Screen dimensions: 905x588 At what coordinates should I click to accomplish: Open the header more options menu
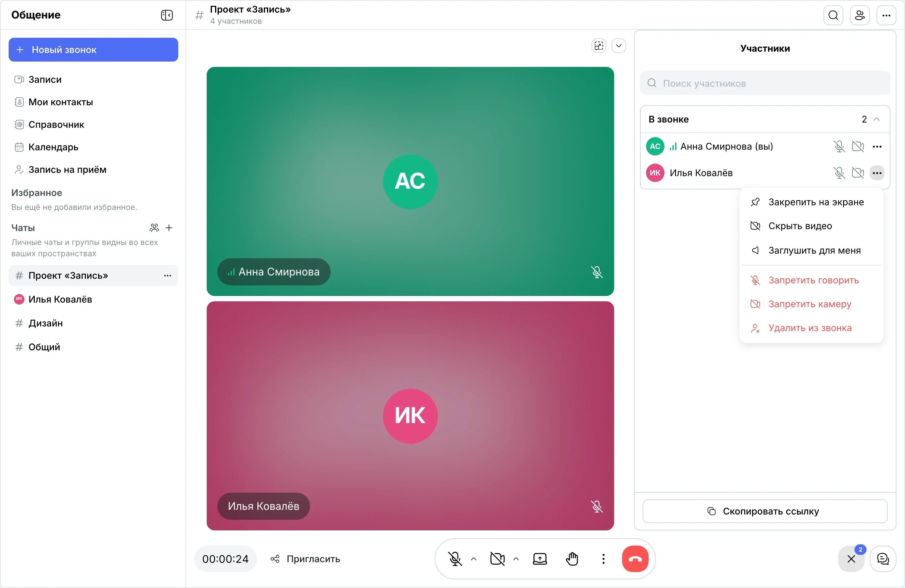tap(886, 15)
